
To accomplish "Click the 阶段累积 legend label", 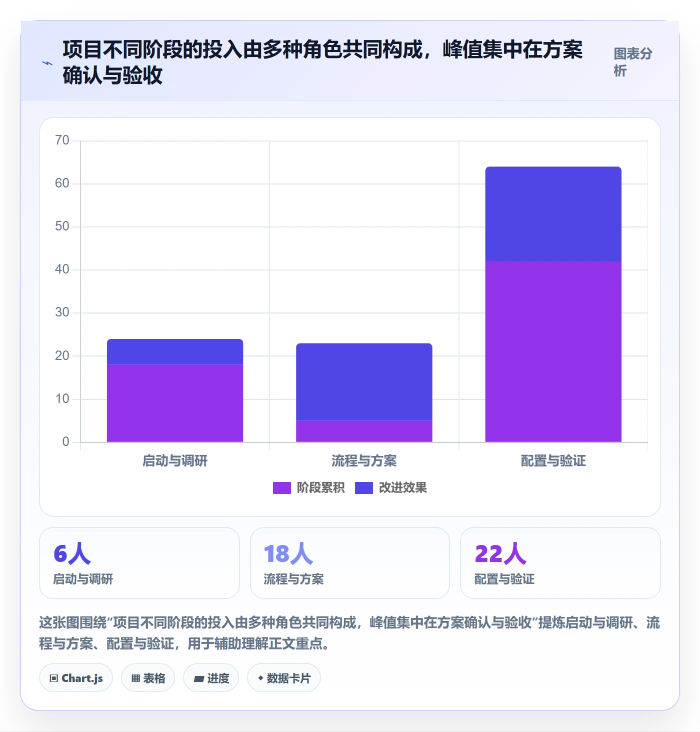I will (320, 488).
